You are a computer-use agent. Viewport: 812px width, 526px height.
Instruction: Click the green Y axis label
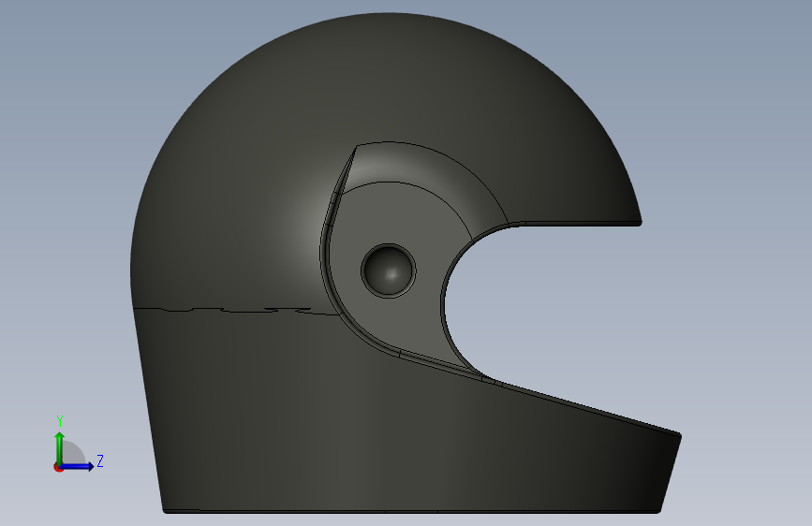(60, 421)
